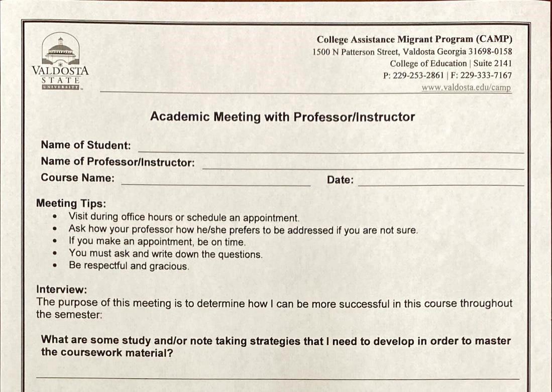Click the Meeting Tips heading
This screenshot has height=392, width=552.
click(71, 203)
